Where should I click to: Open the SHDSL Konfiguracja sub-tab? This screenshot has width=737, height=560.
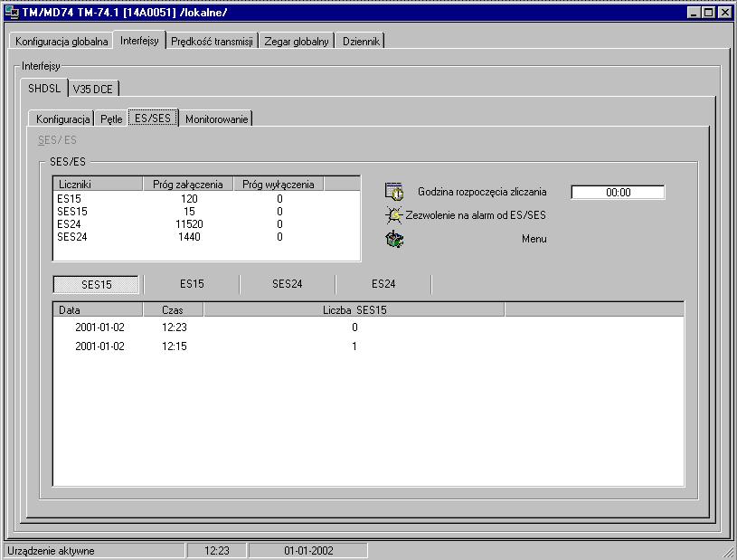[x=62, y=119]
